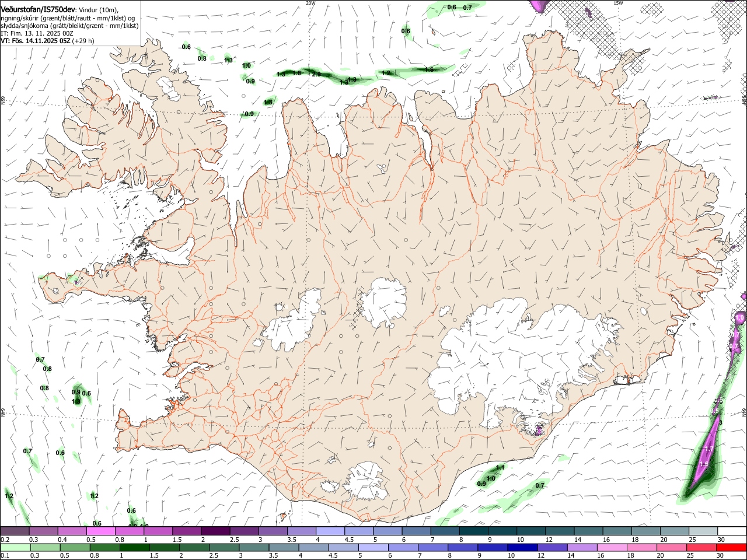Select the '3.5' label in the upper legend row
Image resolution: width=747 pixels, height=560 pixels.
coord(292,540)
